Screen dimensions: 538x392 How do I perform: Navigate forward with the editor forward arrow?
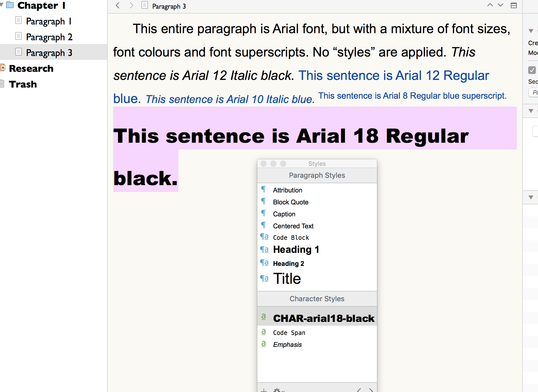point(131,5)
